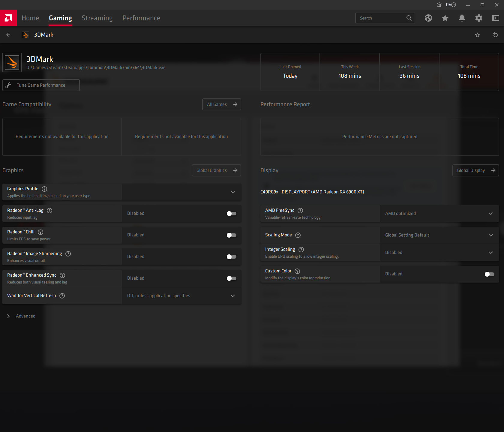
Task: Open help for Radeon Image Sharpening
Action: [68, 254]
